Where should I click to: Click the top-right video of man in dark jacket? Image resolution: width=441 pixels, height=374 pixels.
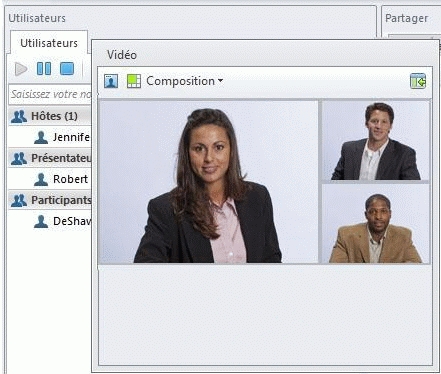[376, 140]
